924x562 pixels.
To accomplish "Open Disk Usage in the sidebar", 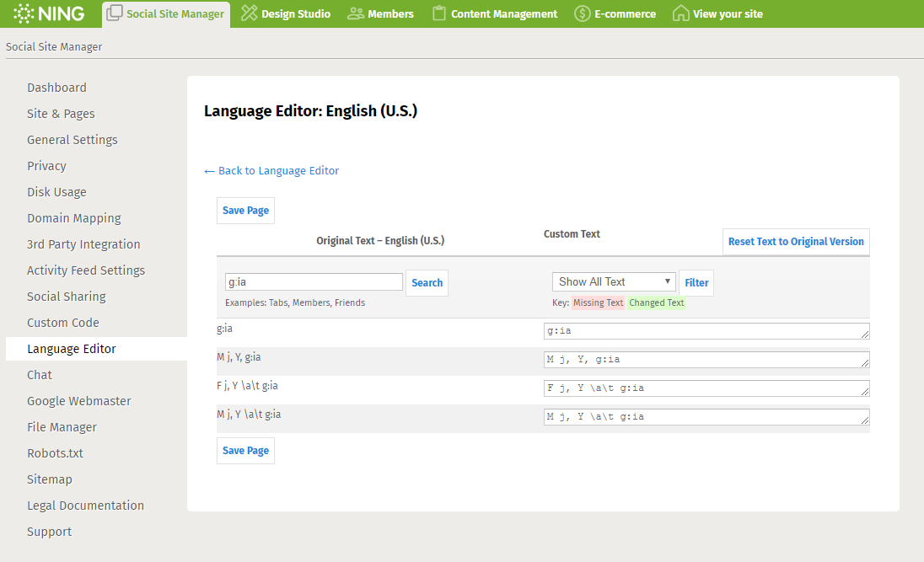I will pyautogui.click(x=56, y=192).
